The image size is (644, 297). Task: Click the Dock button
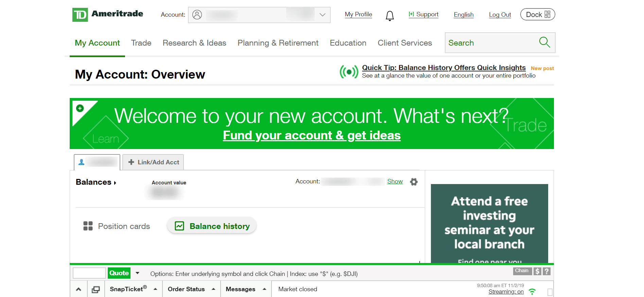pyautogui.click(x=538, y=14)
